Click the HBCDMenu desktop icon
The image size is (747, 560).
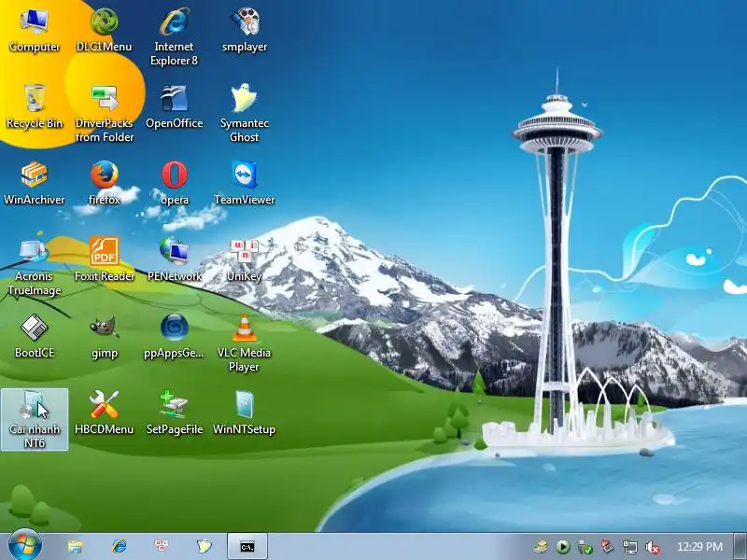pos(104,413)
